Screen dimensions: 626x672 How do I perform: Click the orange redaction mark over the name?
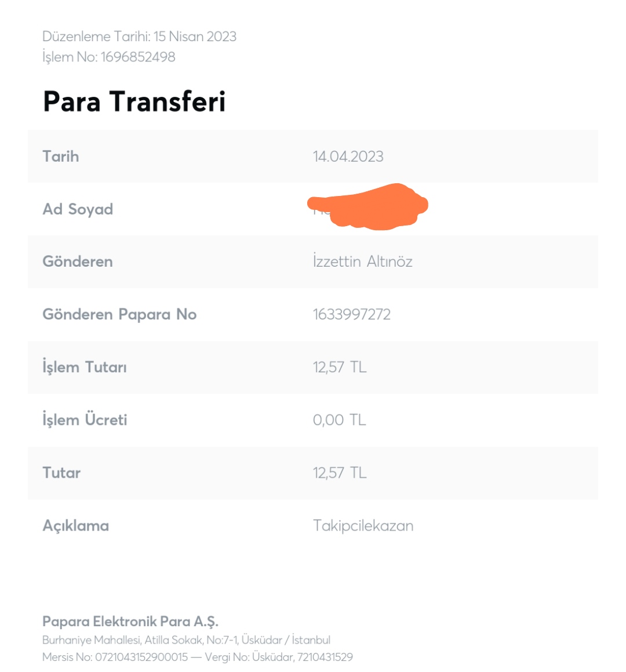(367, 206)
